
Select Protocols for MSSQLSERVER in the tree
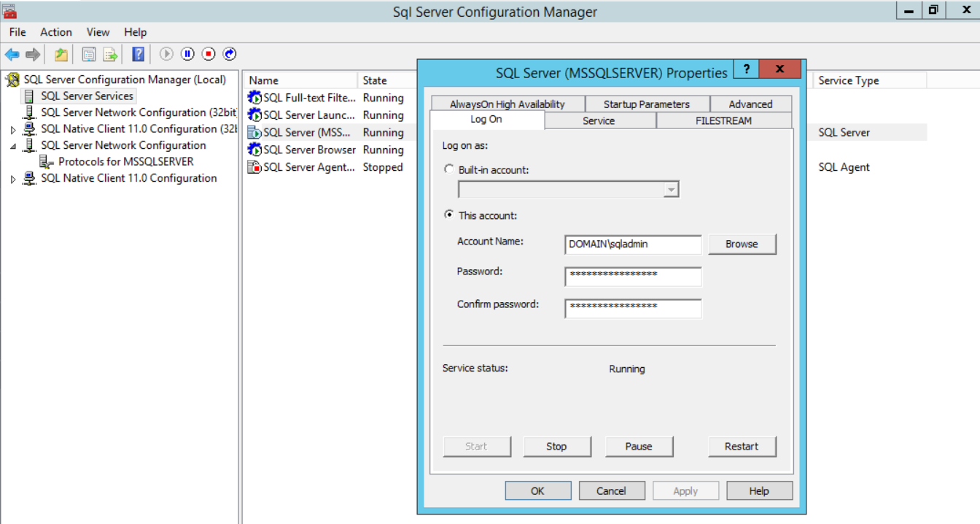coord(125,162)
